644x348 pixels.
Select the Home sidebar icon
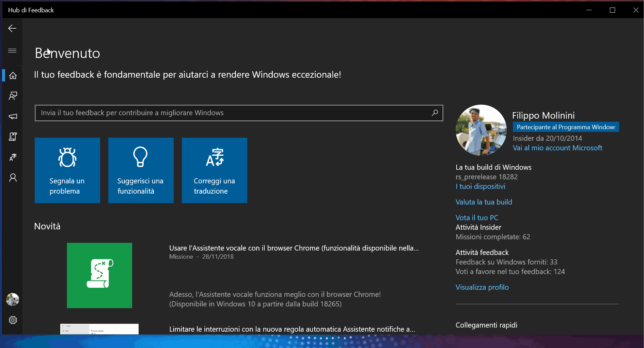tap(13, 75)
